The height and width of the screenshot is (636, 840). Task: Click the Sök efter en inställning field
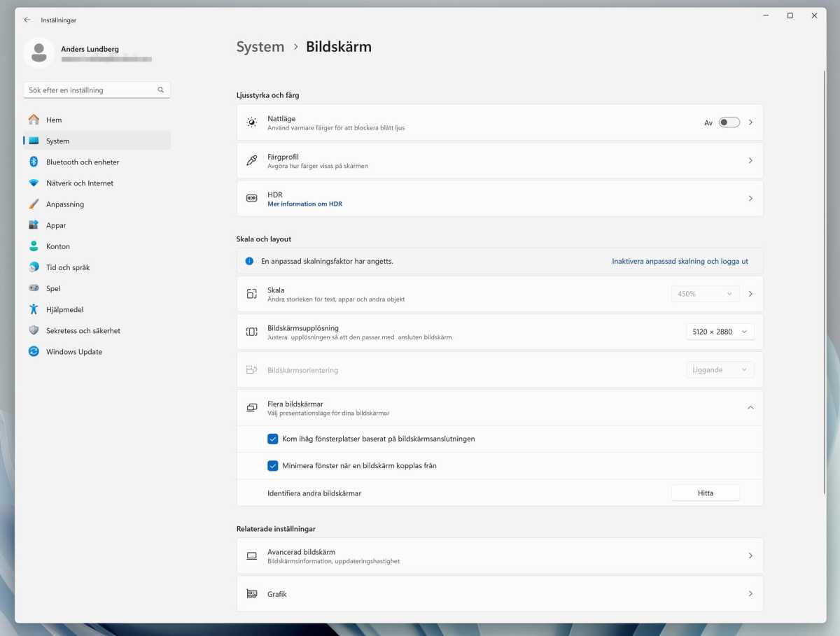pos(90,90)
